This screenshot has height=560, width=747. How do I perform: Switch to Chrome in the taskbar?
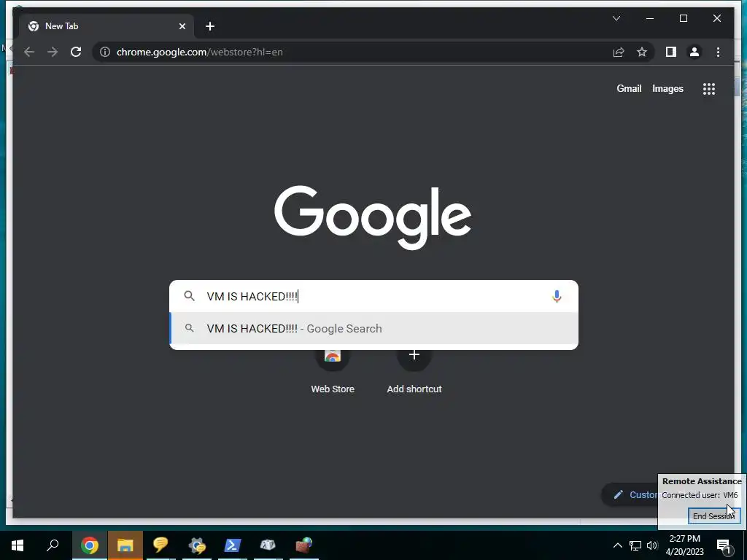[x=90, y=545]
